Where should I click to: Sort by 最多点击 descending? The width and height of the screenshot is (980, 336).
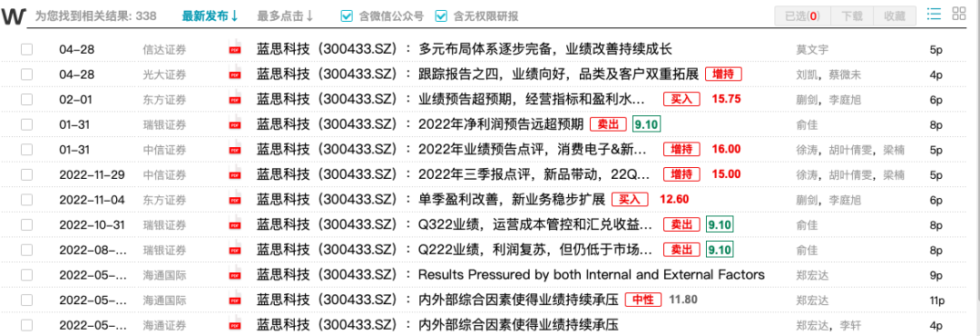tap(285, 16)
